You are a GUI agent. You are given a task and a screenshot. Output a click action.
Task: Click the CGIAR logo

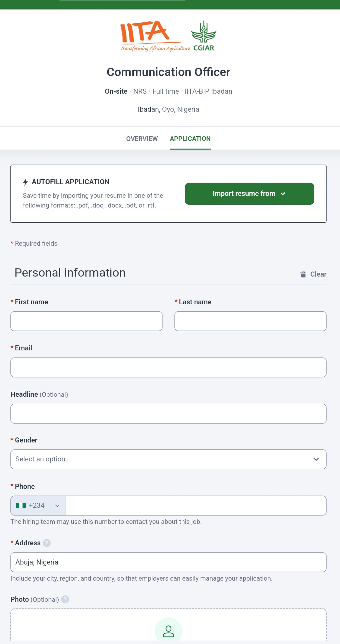tap(204, 36)
